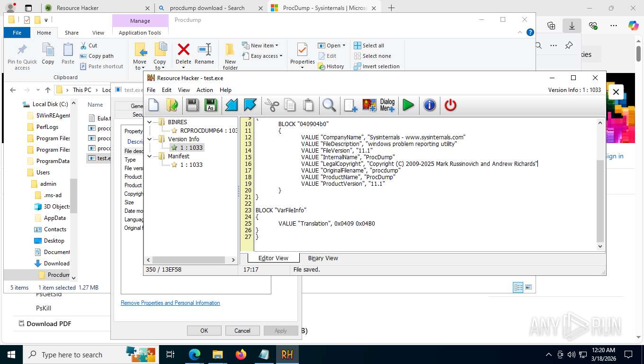
Task: Click the Copy pages icon in Resource Hacker toolbar
Action: (290, 105)
